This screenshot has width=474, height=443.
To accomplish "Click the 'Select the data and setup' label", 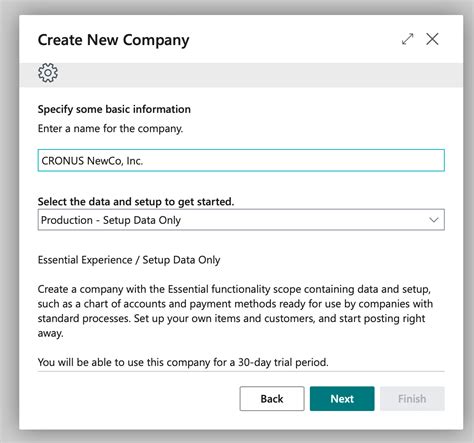I will (136, 202).
